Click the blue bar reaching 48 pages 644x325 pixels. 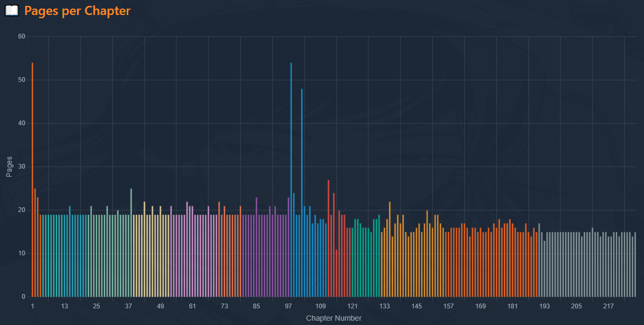pos(302,193)
